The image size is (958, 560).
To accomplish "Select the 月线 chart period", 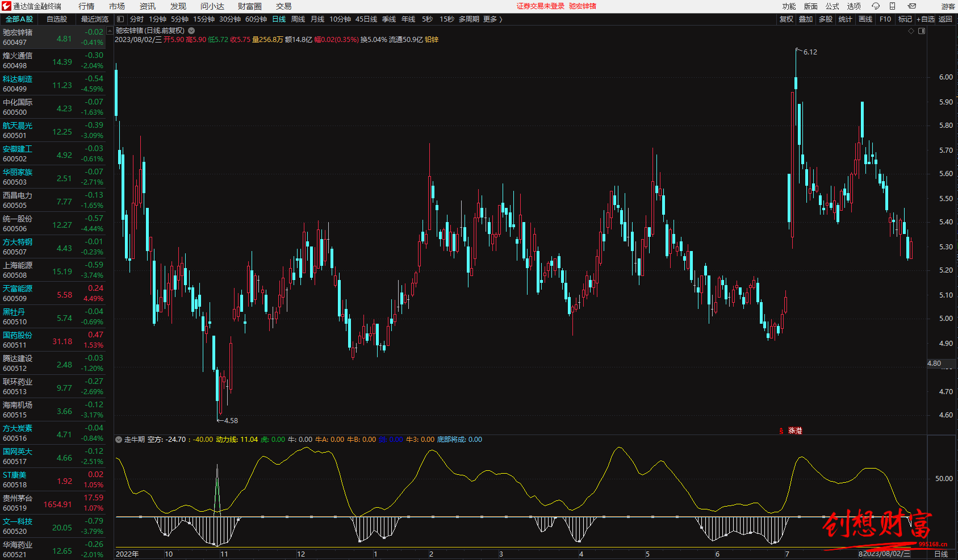I will (x=317, y=19).
